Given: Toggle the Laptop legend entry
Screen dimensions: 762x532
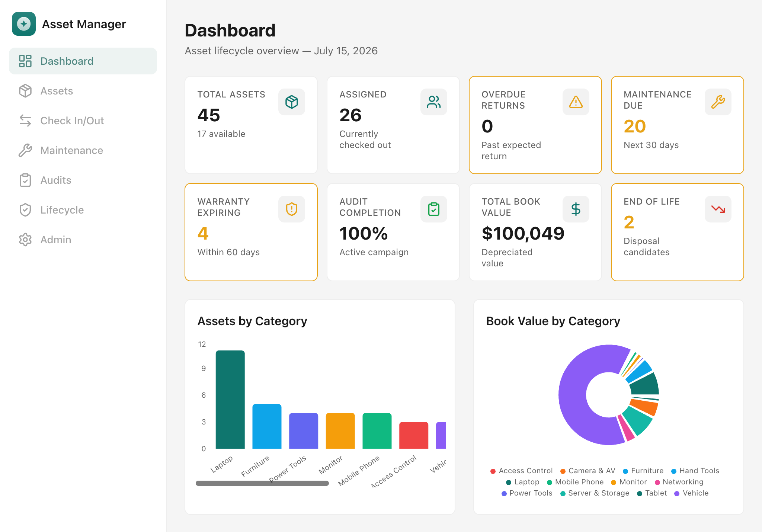Looking at the screenshot, I should point(522,482).
